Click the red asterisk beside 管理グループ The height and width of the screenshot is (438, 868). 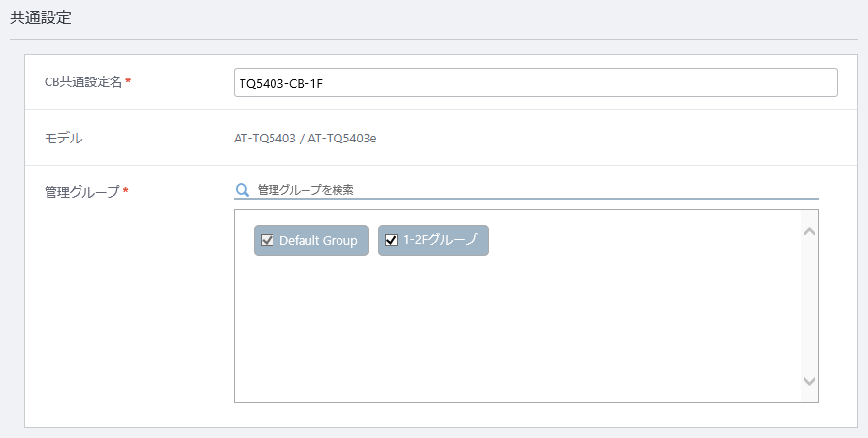(126, 191)
